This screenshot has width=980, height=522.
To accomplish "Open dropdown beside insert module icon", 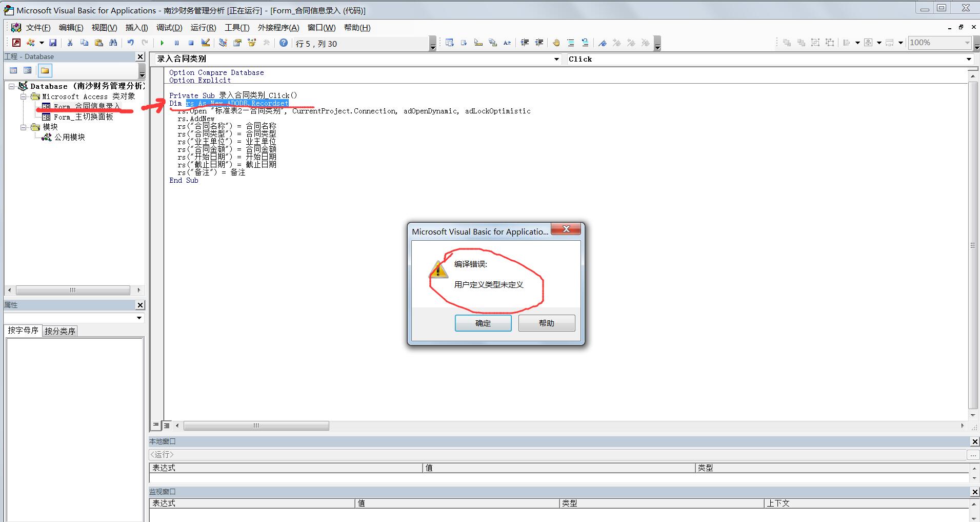I will point(42,43).
